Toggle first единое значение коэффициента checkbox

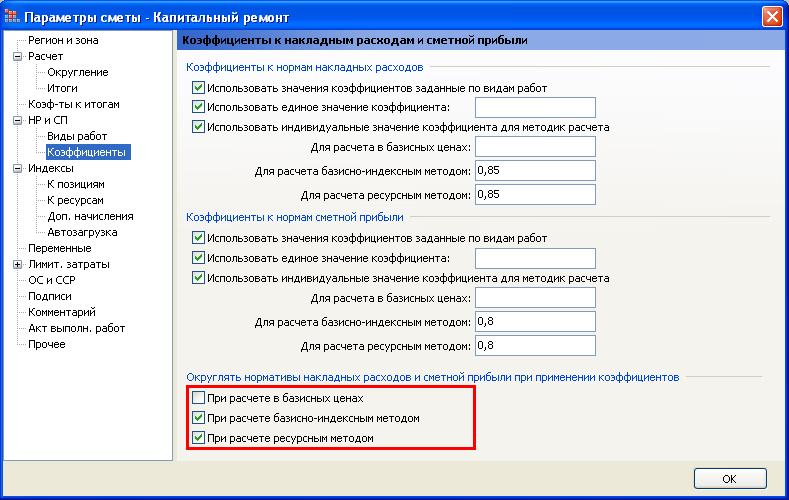(198, 108)
